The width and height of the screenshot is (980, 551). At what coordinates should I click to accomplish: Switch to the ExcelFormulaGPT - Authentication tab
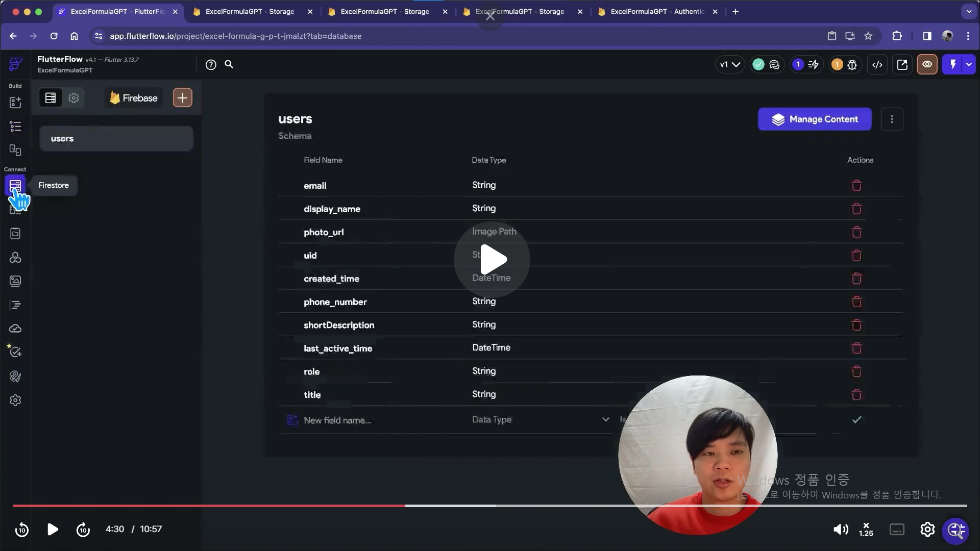click(658, 12)
